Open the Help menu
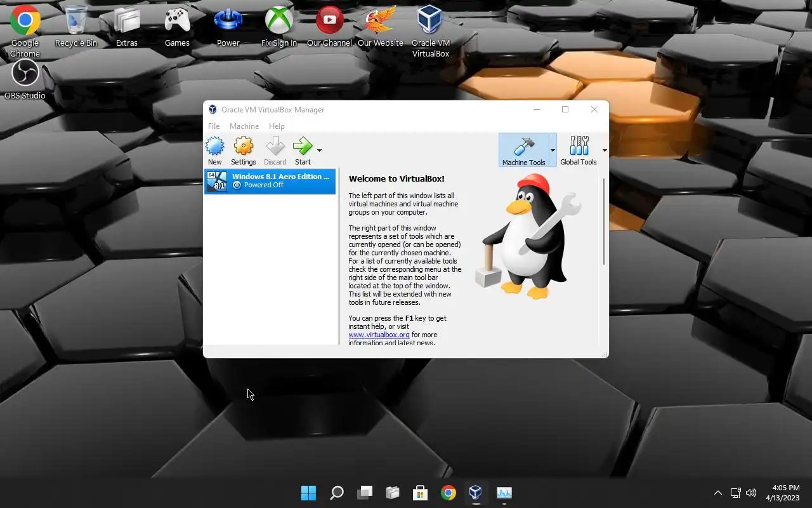The image size is (812, 508). [277, 126]
